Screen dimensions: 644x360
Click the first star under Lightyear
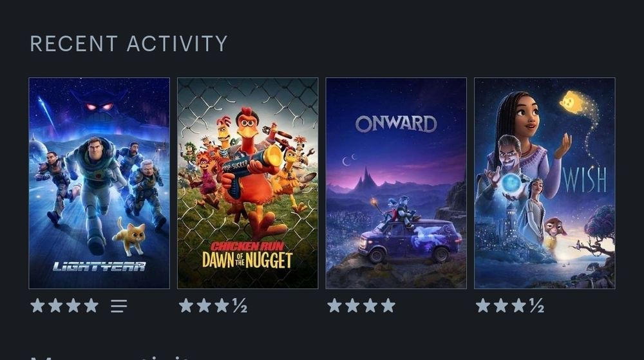click(x=37, y=305)
